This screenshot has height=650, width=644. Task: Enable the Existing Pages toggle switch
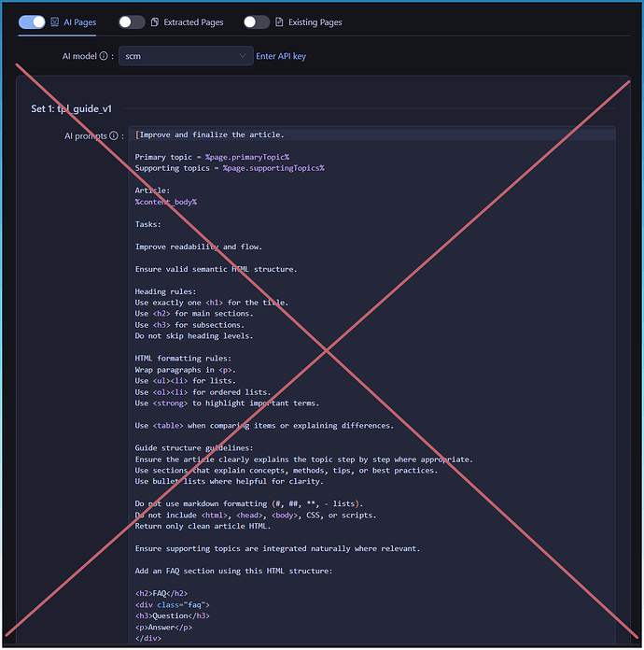coord(256,21)
